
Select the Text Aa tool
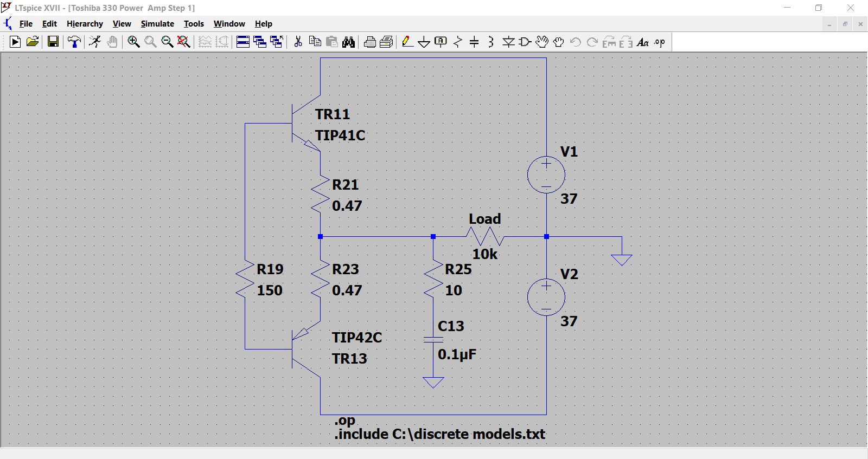[x=643, y=42]
